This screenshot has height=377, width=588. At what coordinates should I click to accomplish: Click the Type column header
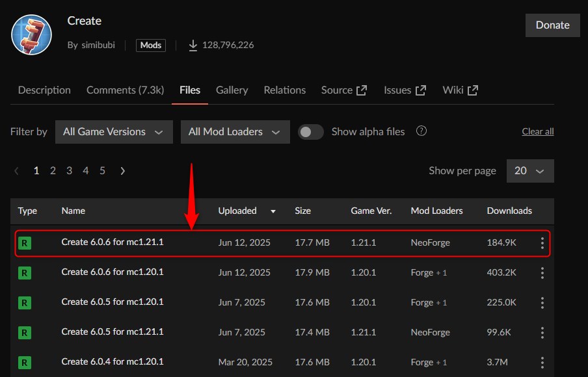click(x=27, y=211)
